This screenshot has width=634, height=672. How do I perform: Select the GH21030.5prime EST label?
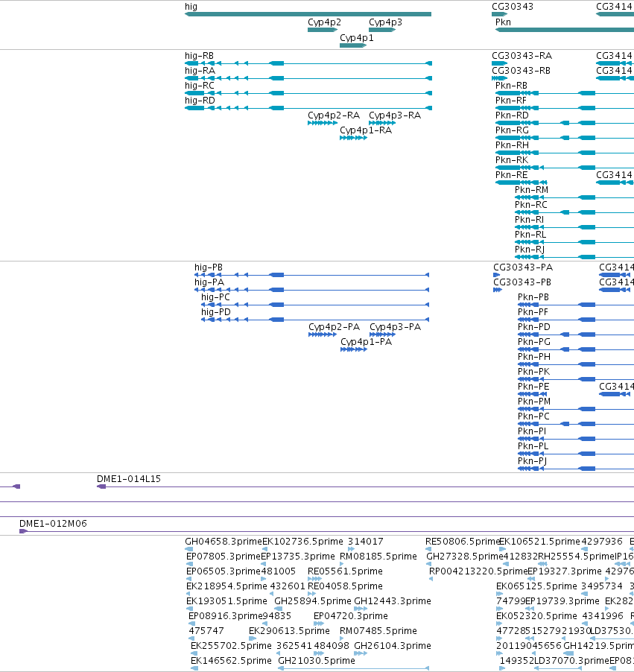[317, 661]
